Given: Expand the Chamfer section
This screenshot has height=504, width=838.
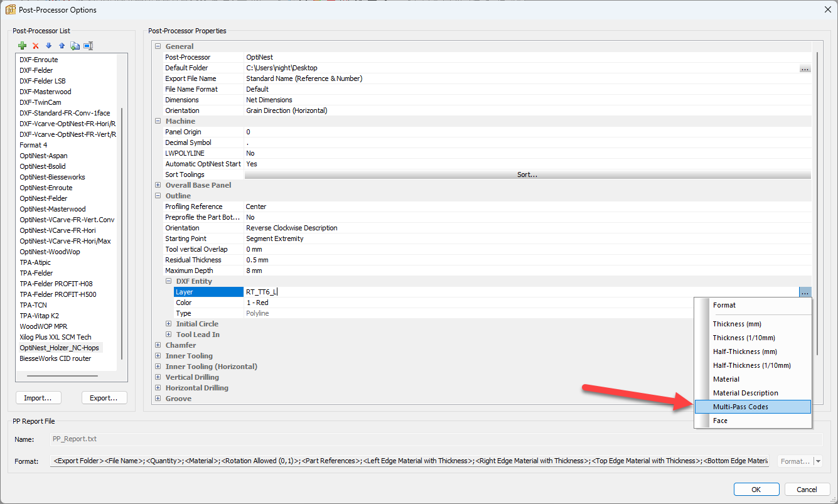Looking at the screenshot, I should tap(158, 345).
